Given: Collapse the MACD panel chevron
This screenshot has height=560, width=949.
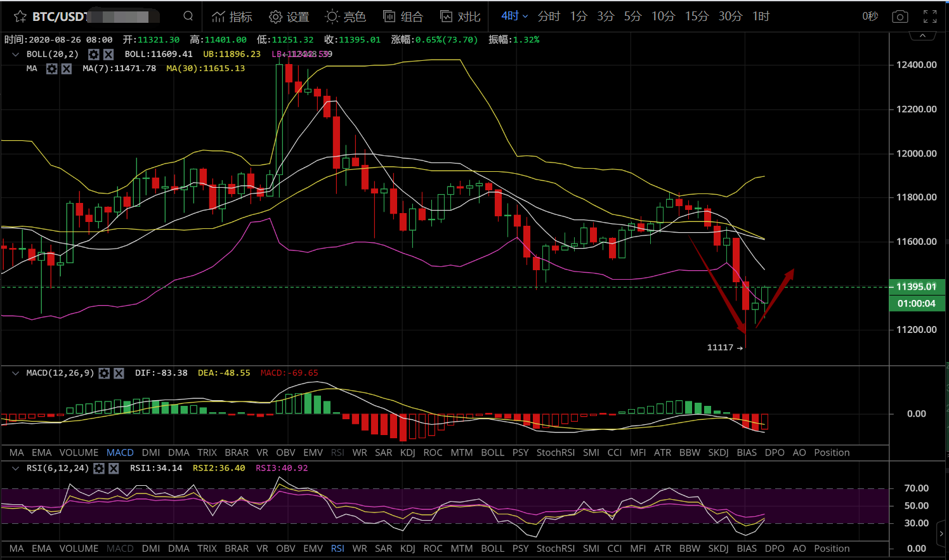Looking at the screenshot, I should click(15, 373).
